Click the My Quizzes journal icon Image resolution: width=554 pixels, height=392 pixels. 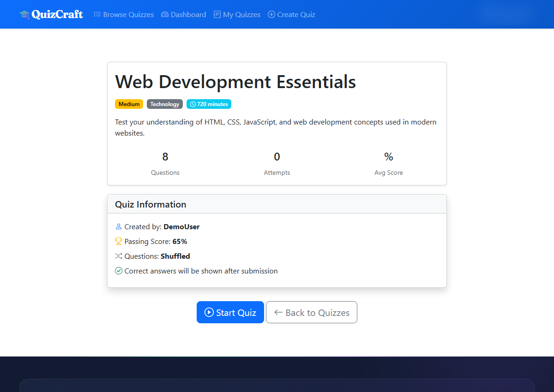point(217,15)
